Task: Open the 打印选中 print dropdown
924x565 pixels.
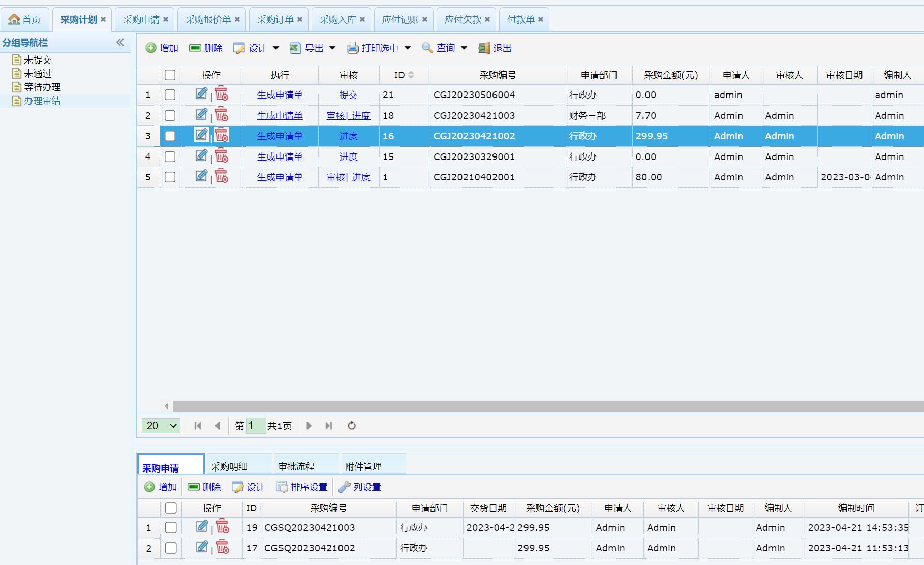Action: (x=408, y=48)
